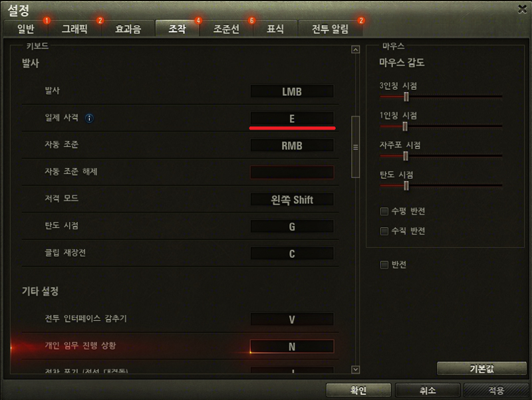
Task: Click the 왼쪽 Shift key binding for 저격 모드
Action: coord(292,199)
